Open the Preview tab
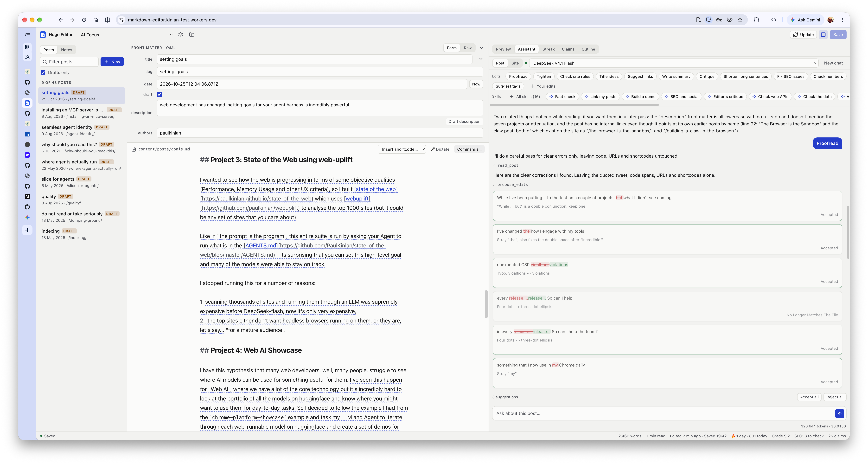Image resolution: width=868 pixels, height=464 pixels. (x=503, y=49)
